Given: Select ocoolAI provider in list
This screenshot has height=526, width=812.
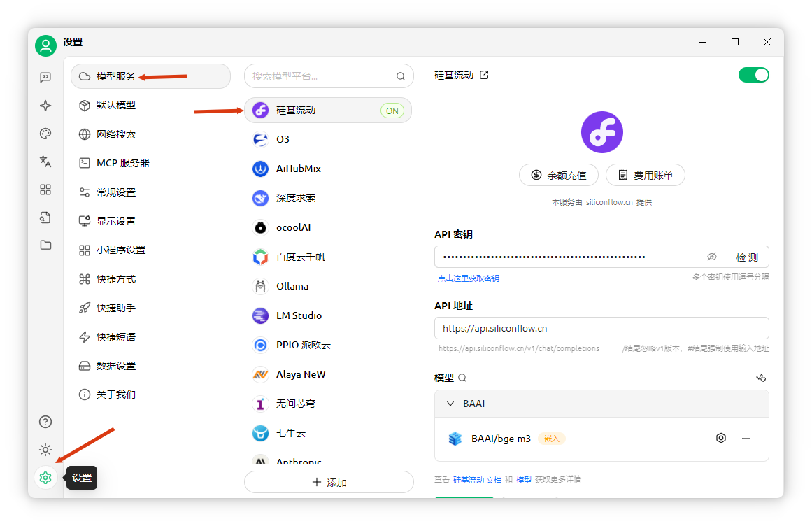Looking at the screenshot, I should point(328,227).
